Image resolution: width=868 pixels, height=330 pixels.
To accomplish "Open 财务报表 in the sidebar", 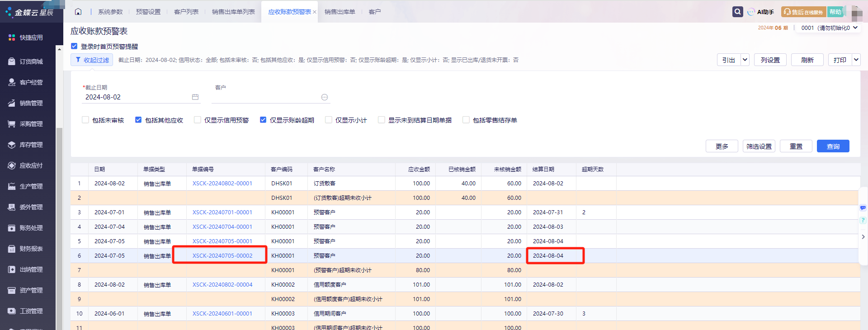I will [26, 249].
